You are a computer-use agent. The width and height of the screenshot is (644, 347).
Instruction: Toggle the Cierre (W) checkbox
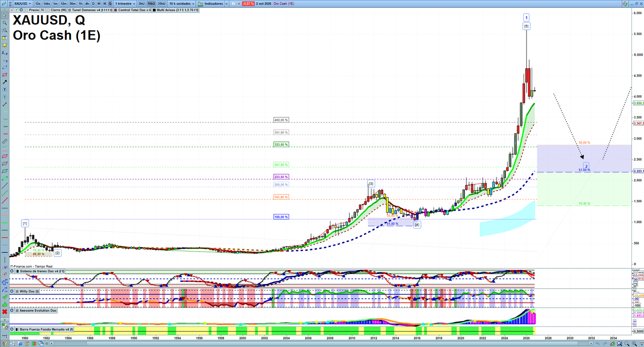[x=48, y=10]
